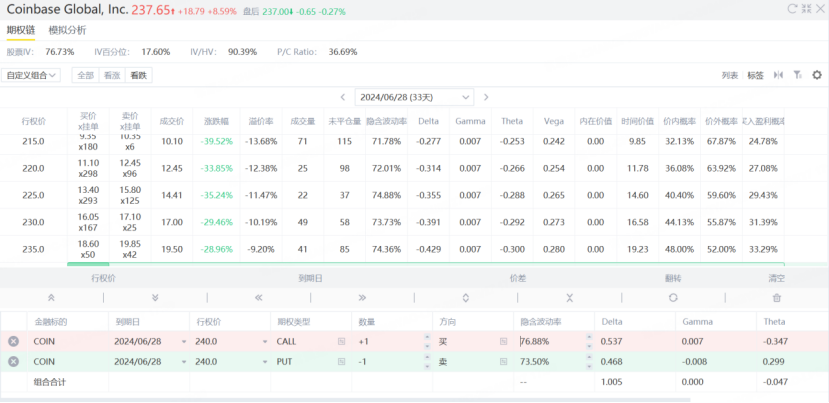This screenshot has width=829, height=403.
Task: Move strike price up with double-up arrow
Action: click(51, 298)
